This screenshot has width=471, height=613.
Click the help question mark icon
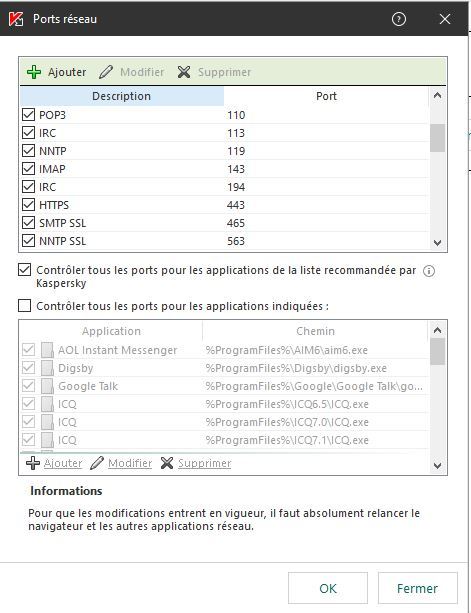pyautogui.click(x=399, y=19)
